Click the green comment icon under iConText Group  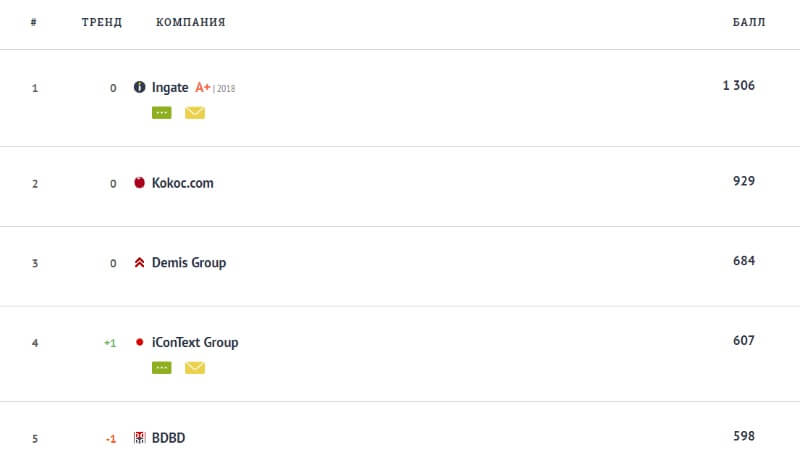click(162, 368)
